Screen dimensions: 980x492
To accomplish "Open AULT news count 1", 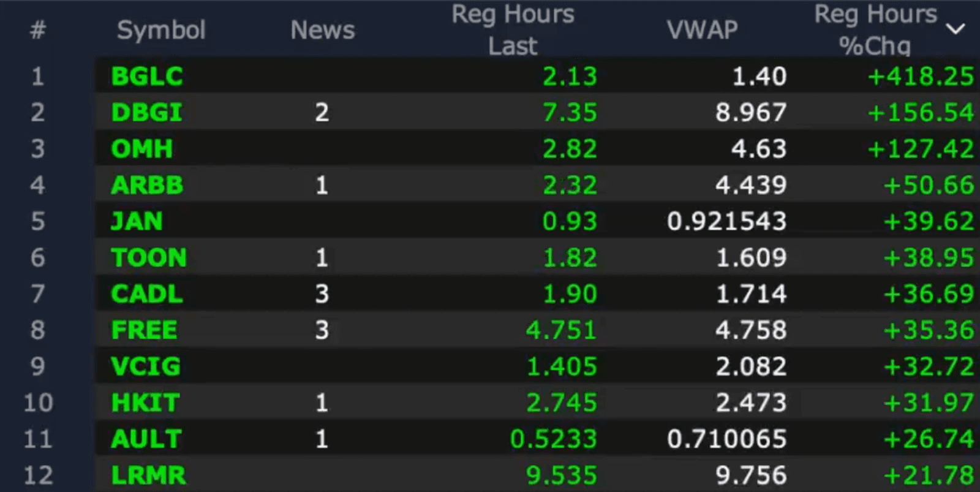I will pos(322,438).
